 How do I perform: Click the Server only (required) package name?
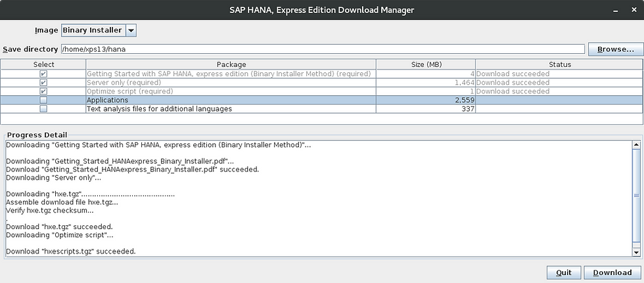tap(124, 83)
